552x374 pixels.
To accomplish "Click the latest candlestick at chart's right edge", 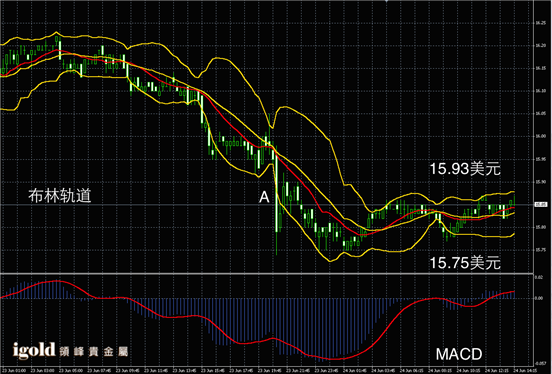I will point(514,199).
